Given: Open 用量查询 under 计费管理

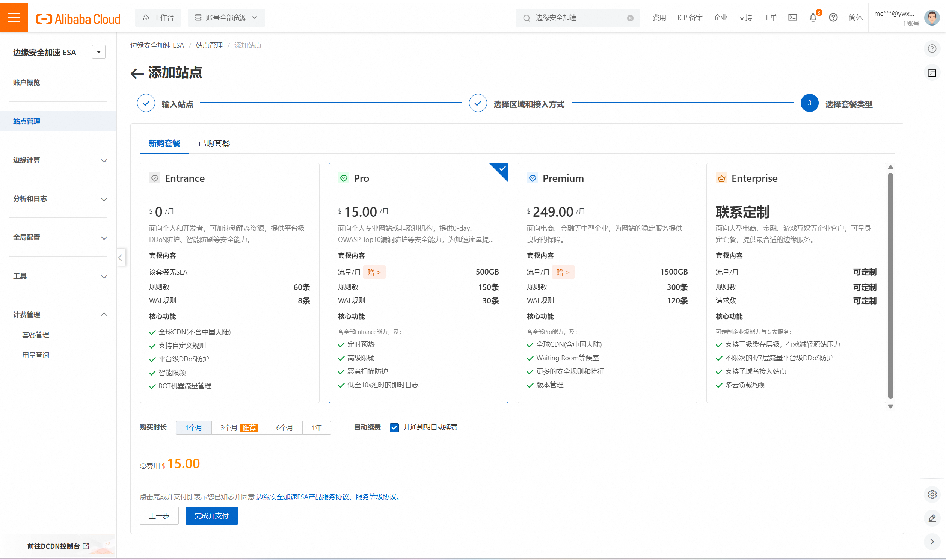Looking at the screenshot, I should pyautogui.click(x=36, y=355).
